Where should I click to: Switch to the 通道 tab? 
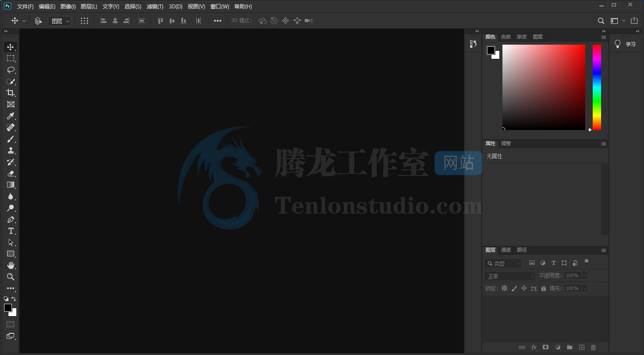click(x=506, y=250)
